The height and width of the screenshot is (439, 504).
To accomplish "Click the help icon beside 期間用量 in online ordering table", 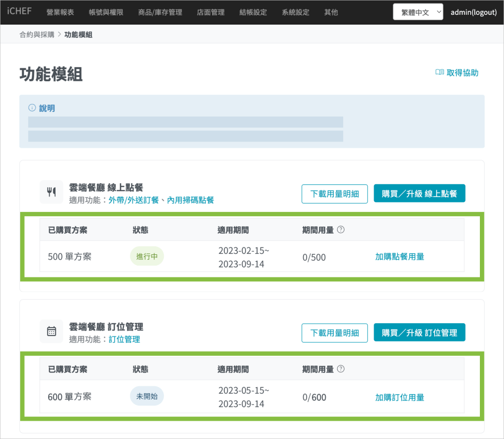I will pyautogui.click(x=341, y=230).
